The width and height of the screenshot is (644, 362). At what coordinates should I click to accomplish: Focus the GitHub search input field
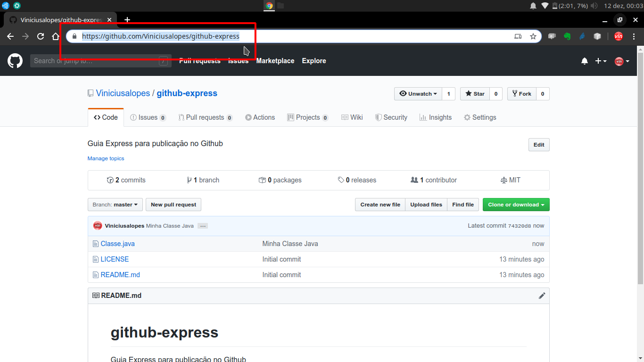100,61
